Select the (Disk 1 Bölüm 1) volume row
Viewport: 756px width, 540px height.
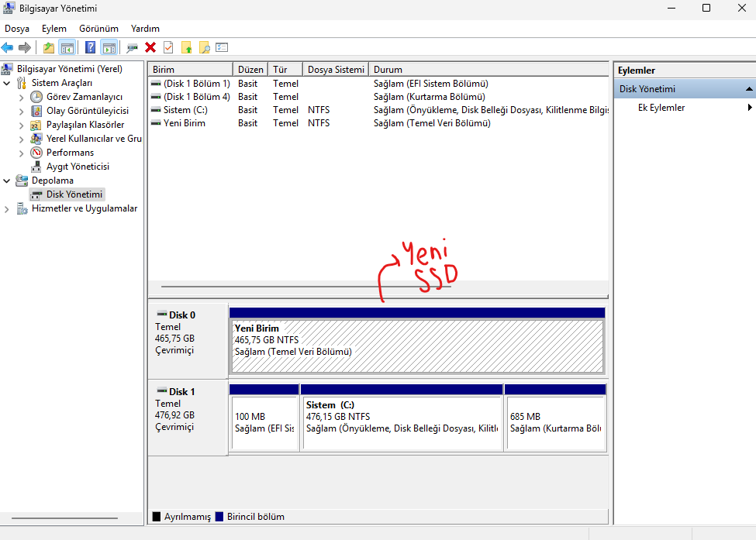tap(378, 84)
